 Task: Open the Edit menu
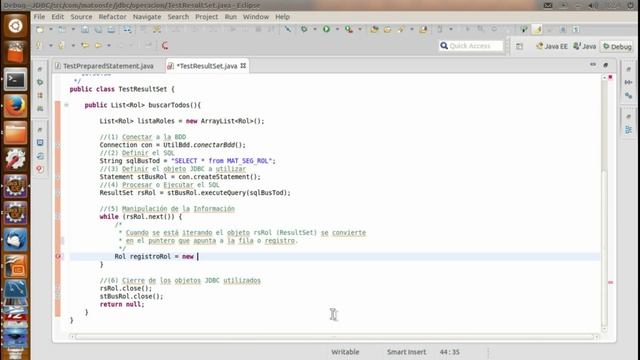[x=58, y=17]
